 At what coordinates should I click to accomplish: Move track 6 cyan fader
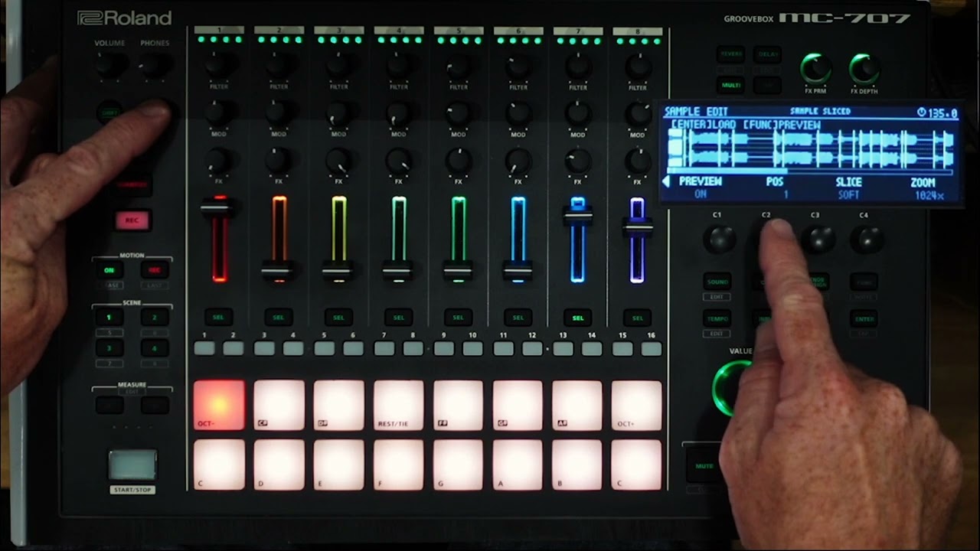click(x=518, y=270)
